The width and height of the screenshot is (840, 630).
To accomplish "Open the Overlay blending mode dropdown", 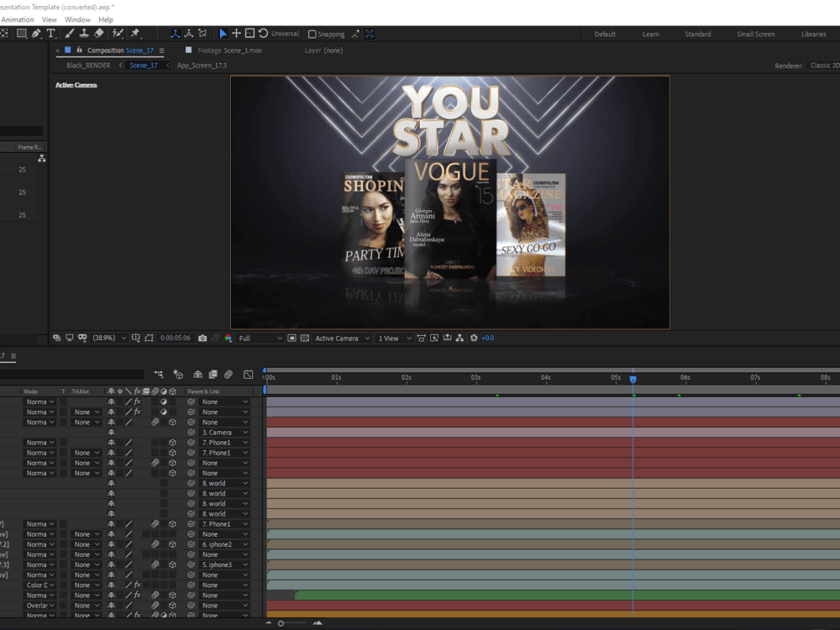I will point(40,606).
